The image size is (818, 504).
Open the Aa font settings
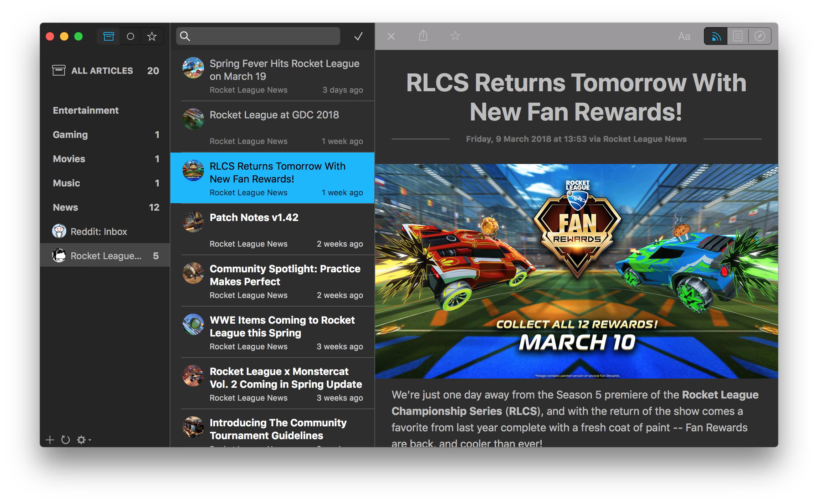[x=684, y=36]
